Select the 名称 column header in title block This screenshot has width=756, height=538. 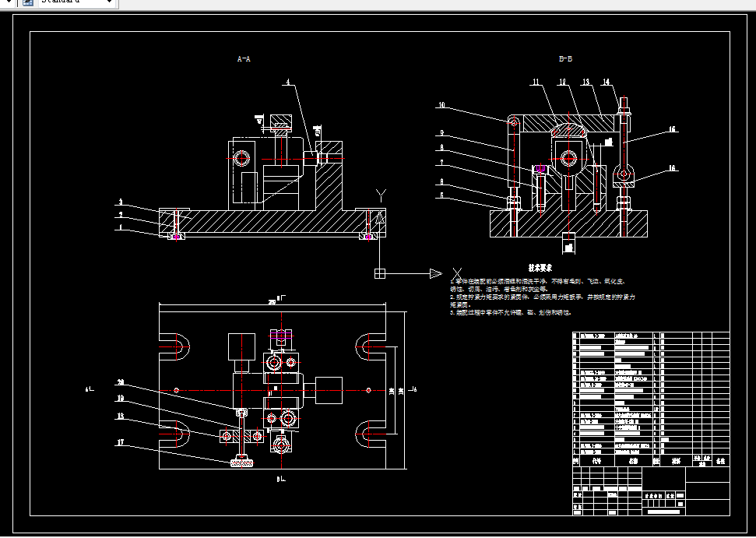click(634, 462)
